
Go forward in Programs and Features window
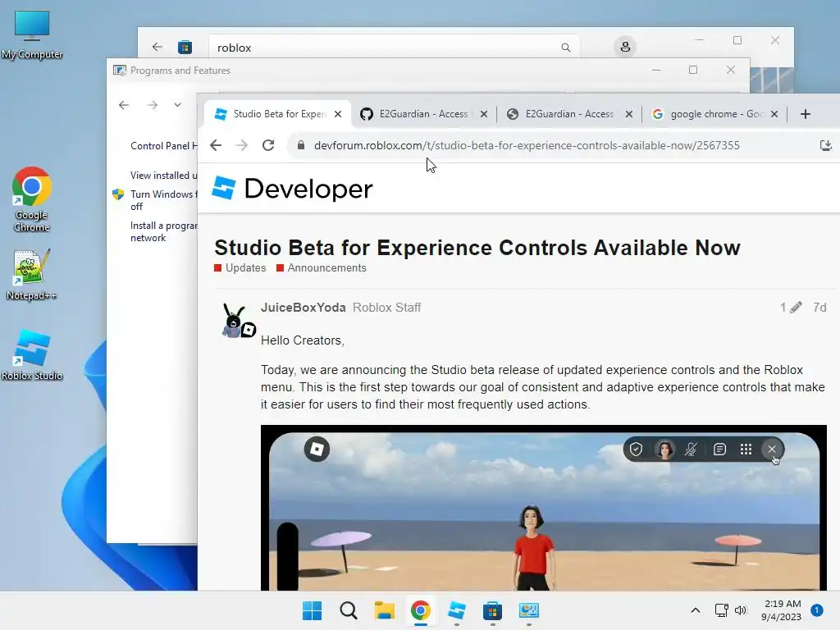point(153,105)
